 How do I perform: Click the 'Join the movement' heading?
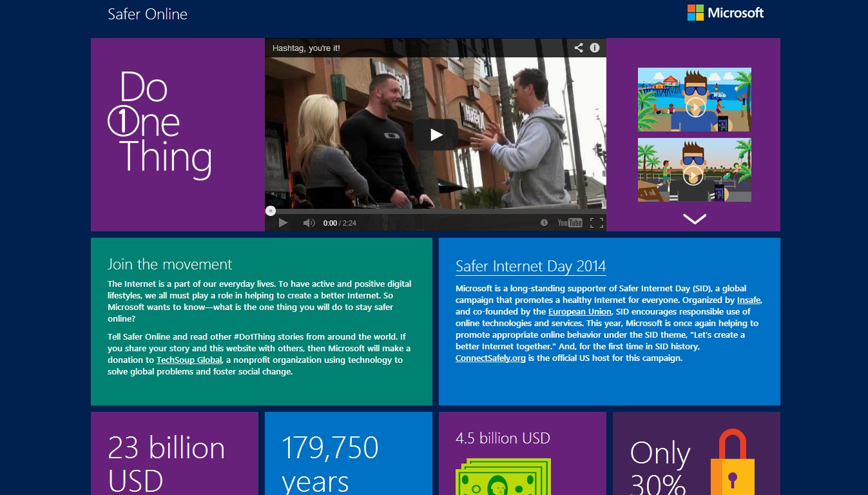point(170,264)
